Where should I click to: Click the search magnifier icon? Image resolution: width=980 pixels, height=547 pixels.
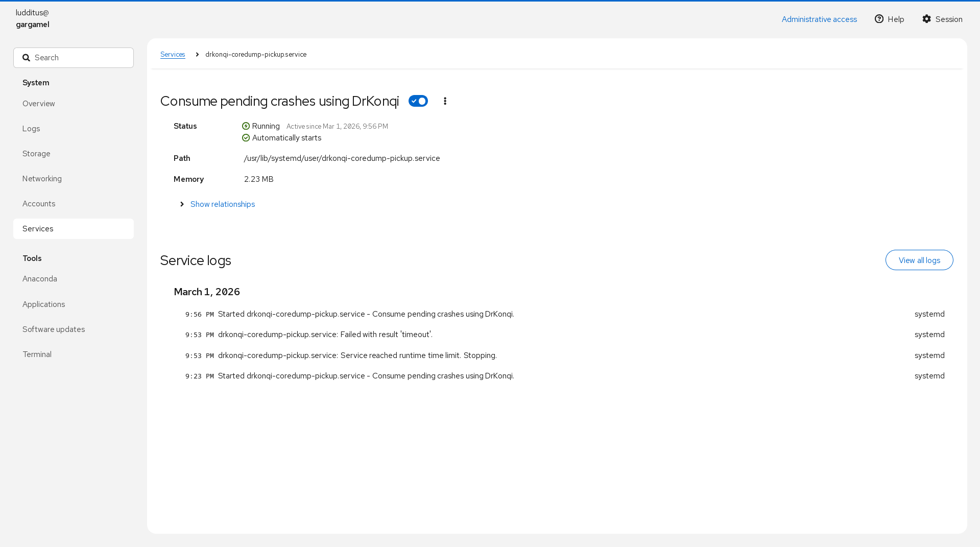(27, 58)
